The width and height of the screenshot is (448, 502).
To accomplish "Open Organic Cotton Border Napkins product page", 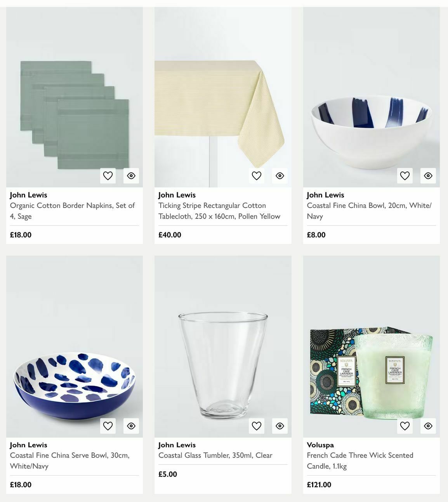I will tap(72, 211).
